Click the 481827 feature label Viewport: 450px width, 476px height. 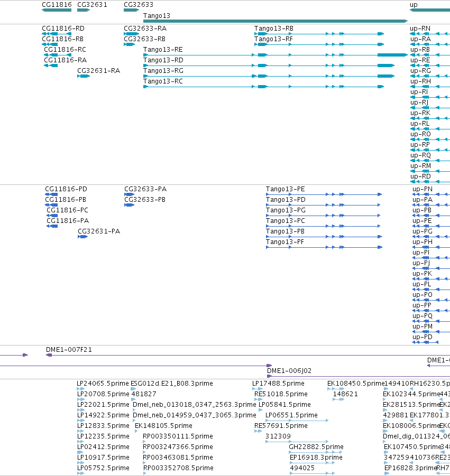144,394
